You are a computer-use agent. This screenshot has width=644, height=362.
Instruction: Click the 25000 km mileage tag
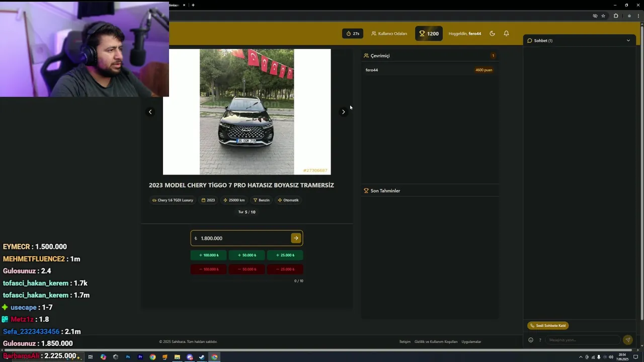[233, 200]
